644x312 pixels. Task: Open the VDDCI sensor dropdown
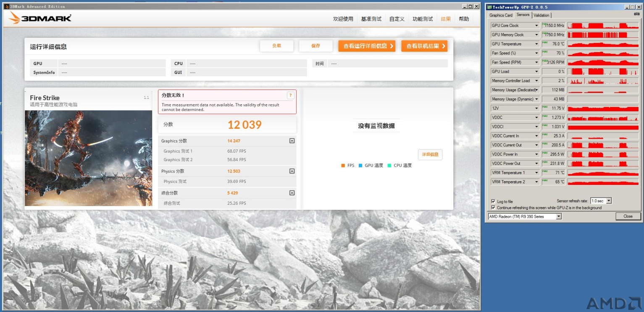click(x=536, y=127)
